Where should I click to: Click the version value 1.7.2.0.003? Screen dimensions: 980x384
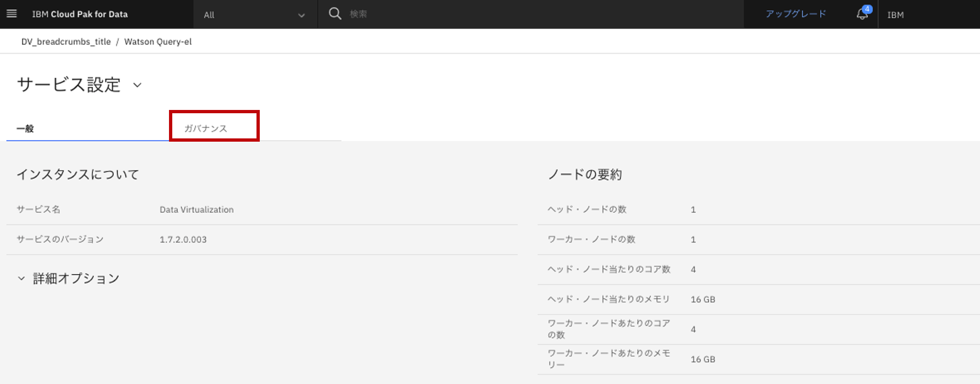(183, 240)
